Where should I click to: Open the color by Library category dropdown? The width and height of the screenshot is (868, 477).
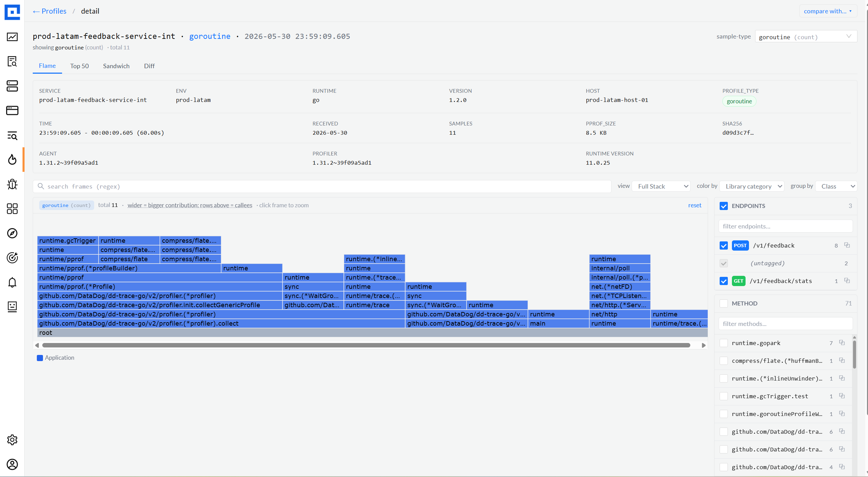752,186
